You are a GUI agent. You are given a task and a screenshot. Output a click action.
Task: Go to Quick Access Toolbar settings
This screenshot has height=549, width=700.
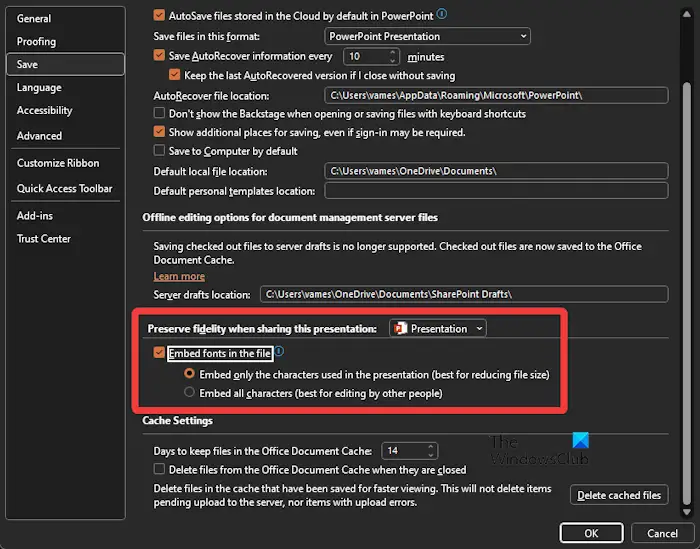click(65, 188)
